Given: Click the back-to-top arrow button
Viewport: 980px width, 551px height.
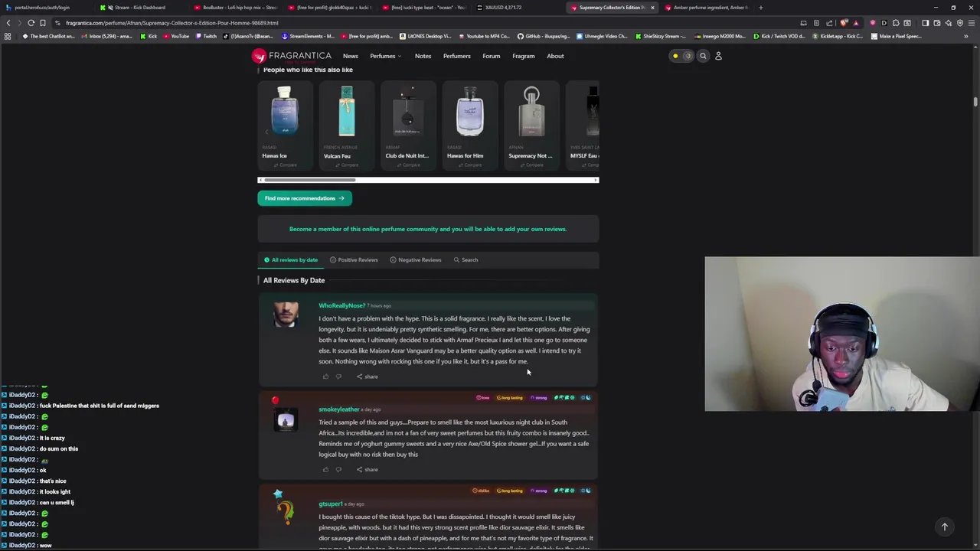Looking at the screenshot, I should point(944,527).
